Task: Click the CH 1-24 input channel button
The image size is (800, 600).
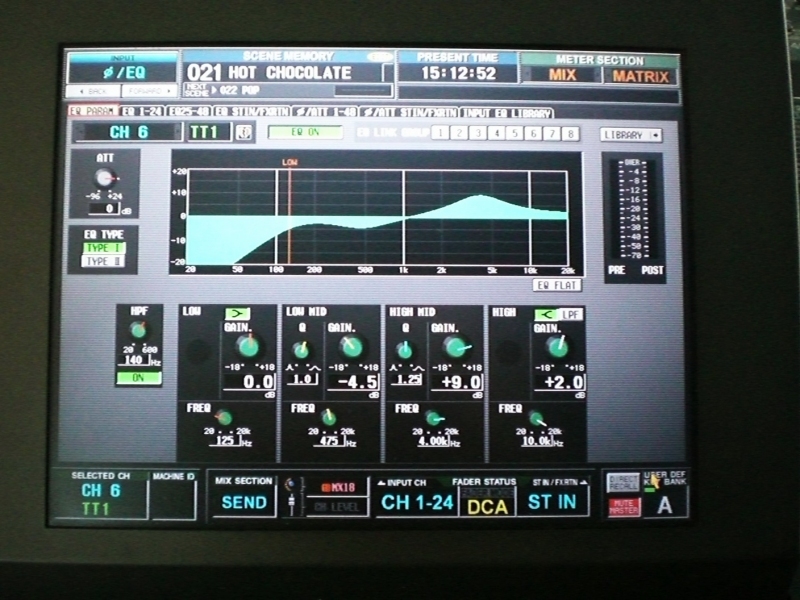Action: click(417, 503)
